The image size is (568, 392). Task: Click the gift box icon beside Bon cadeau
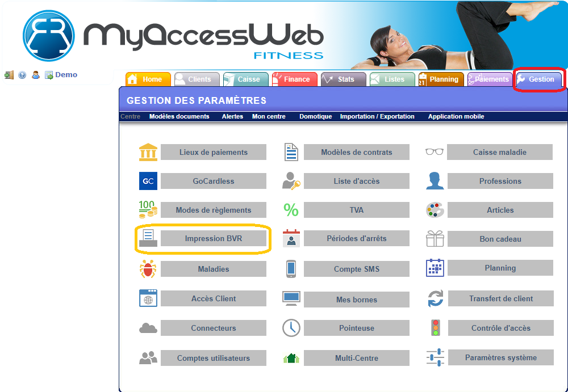pos(435,238)
